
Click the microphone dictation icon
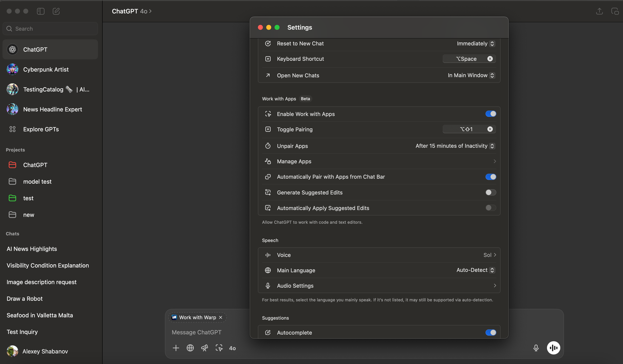[x=536, y=348]
